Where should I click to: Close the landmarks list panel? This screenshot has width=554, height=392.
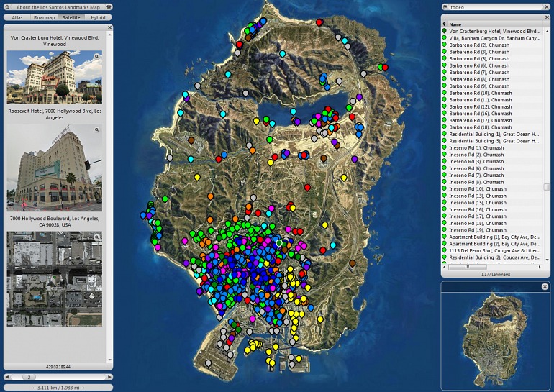pyautogui.click(x=548, y=17)
